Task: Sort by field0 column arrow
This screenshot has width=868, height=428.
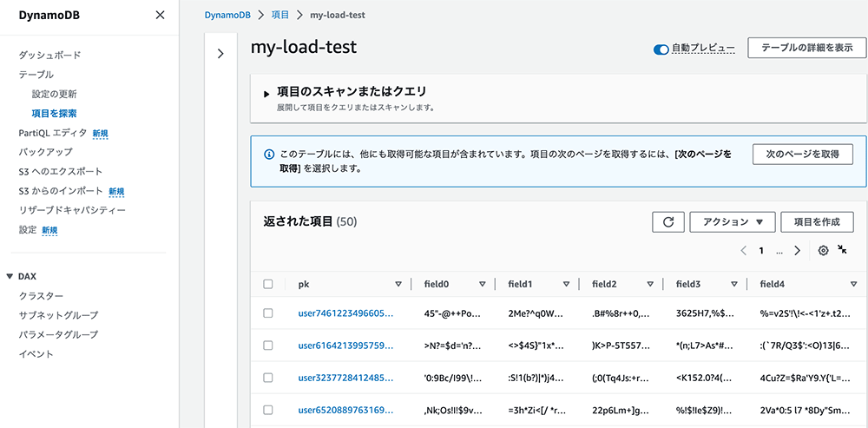Action: click(482, 284)
